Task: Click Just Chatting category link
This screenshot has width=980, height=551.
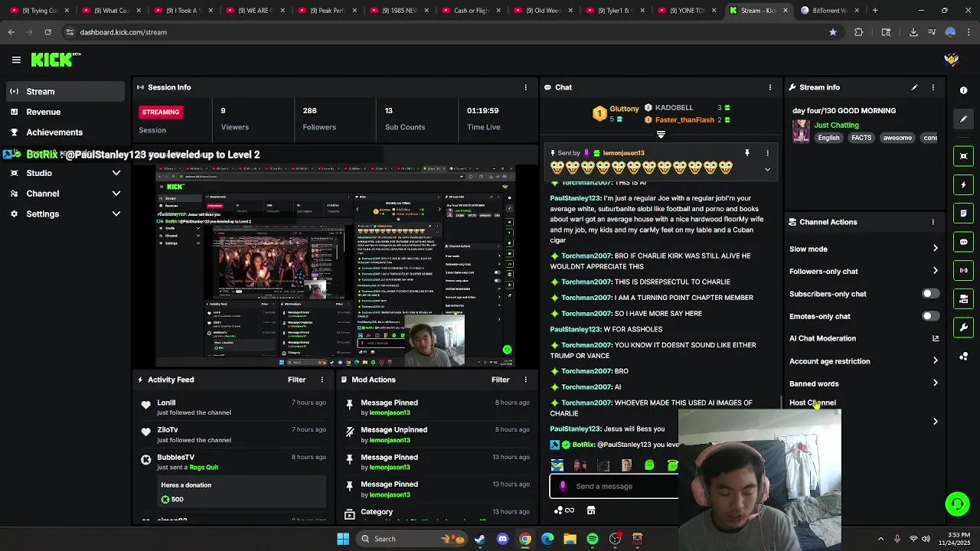Action: coord(836,125)
